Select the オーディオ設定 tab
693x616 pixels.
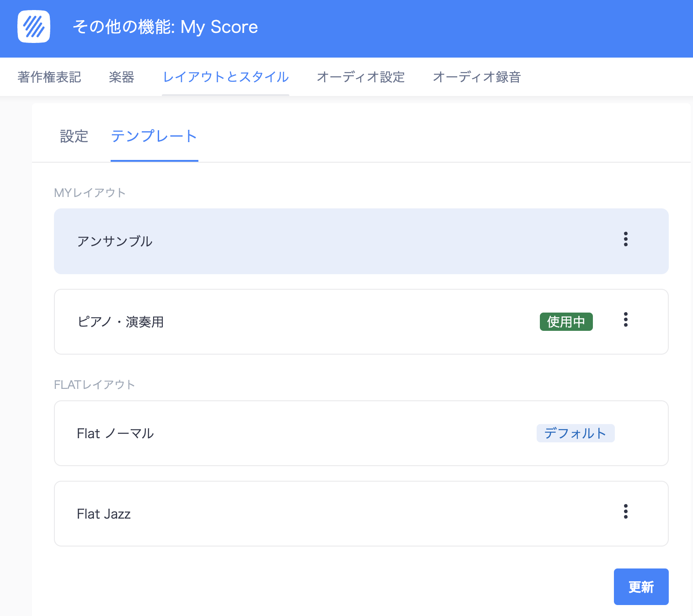(x=360, y=77)
